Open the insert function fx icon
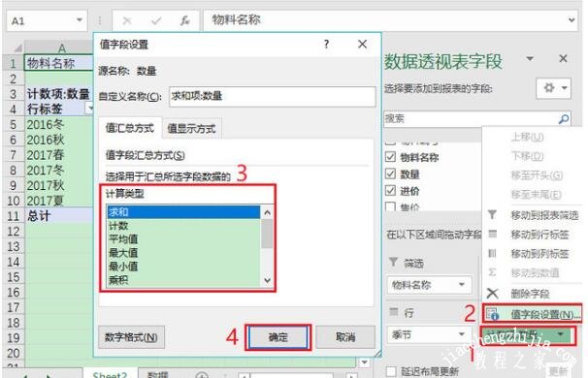This screenshot has width=588, height=378. [x=185, y=20]
